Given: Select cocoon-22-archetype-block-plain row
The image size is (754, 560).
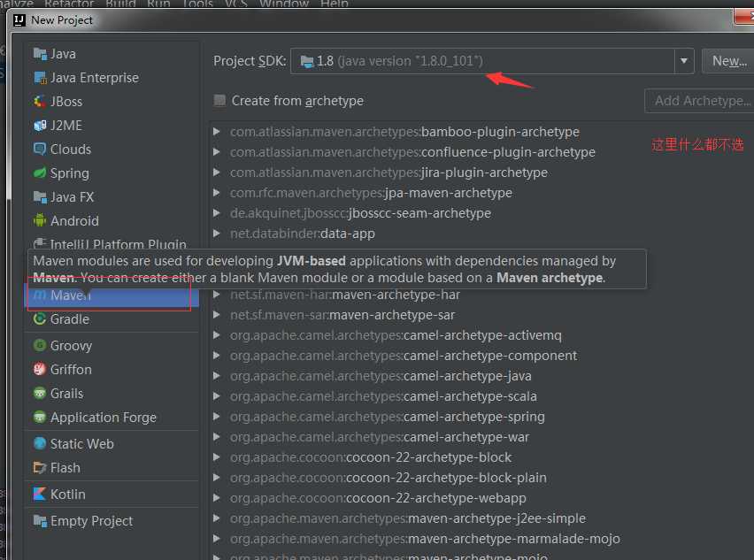Looking at the screenshot, I should [x=388, y=478].
